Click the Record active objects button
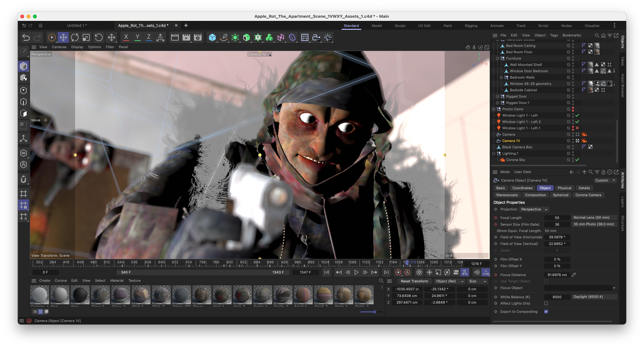This screenshot has height=348, width=644. 398,272
